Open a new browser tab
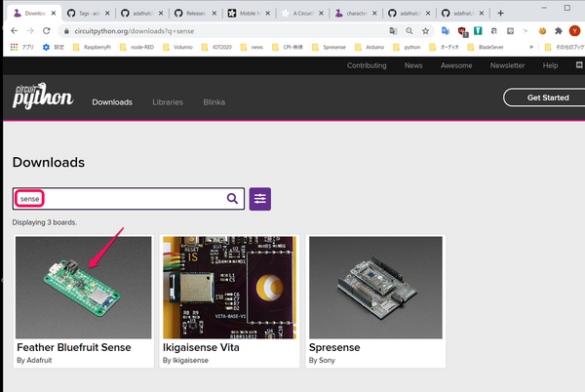585x392 pixels. [x=500, y=14]
